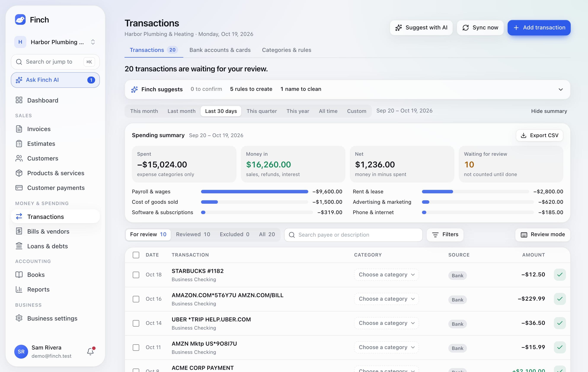Open Products & services
The width and height of the screenshot is (588, 372).
click(55, 173)
